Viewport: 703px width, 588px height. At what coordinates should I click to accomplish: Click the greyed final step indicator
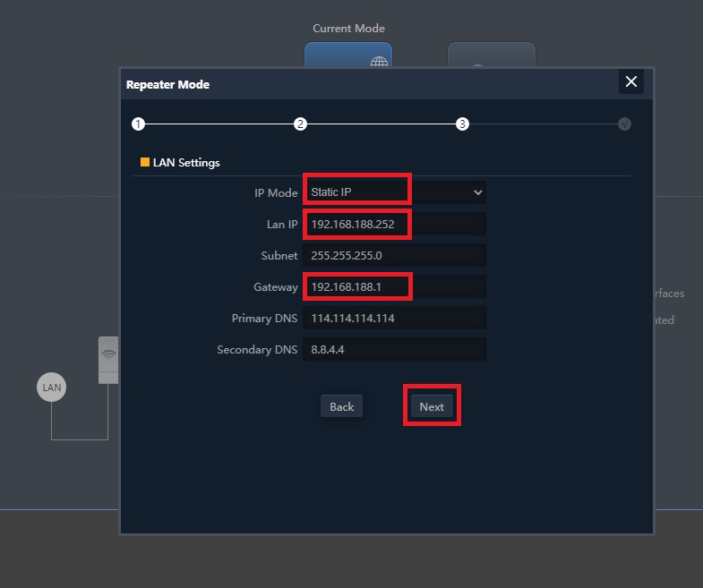624,124
